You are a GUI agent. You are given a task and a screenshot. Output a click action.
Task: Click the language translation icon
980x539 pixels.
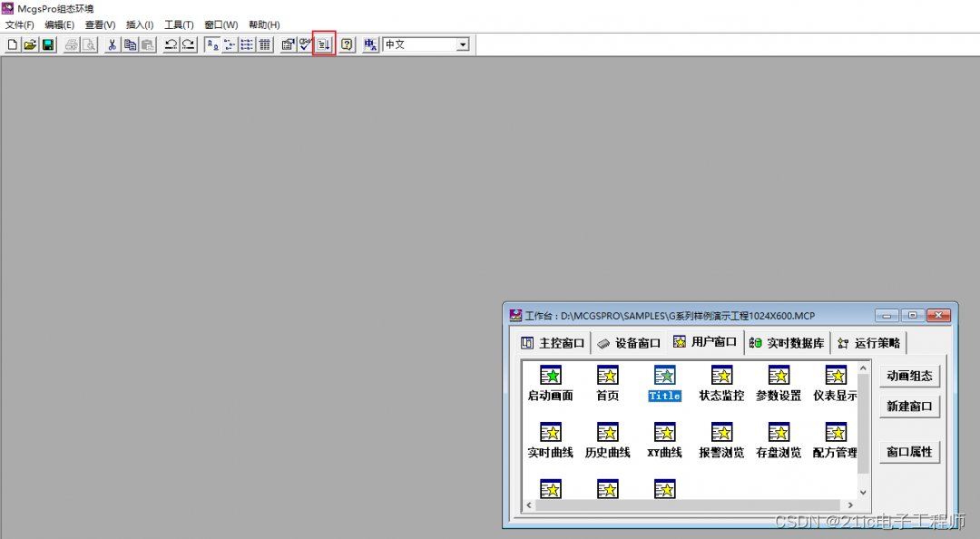pyautogui.click(x=370, y=44)
